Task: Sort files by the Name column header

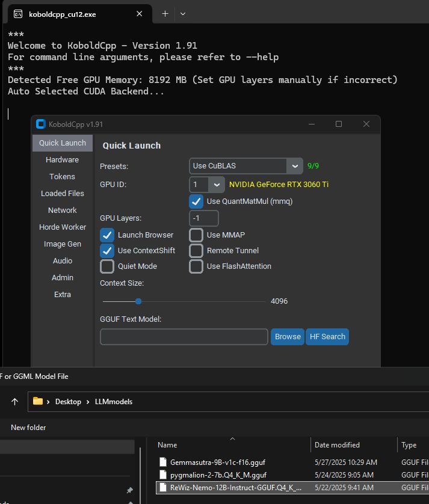Action: point(167,445)
